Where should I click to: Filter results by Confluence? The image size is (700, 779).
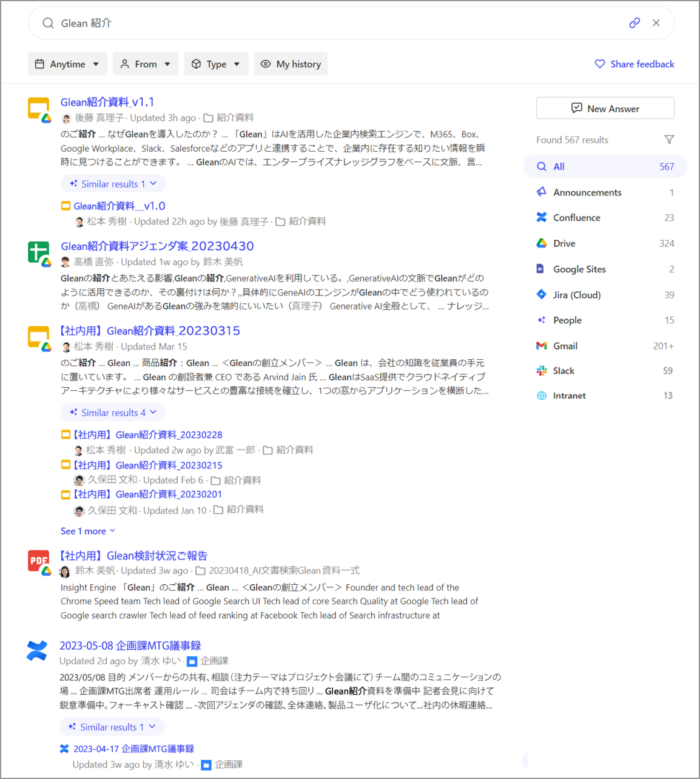coord(605,217)
